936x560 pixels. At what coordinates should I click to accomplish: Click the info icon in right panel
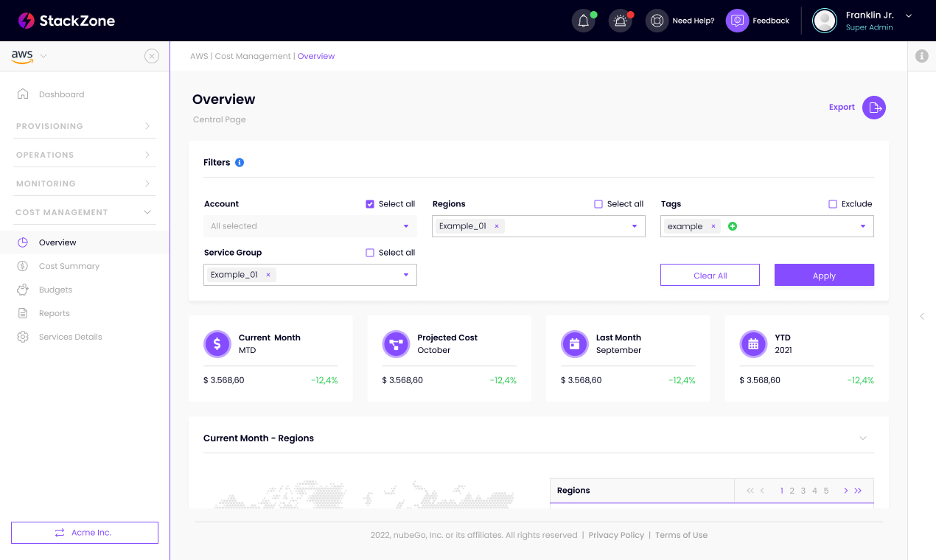pos(922,56)
